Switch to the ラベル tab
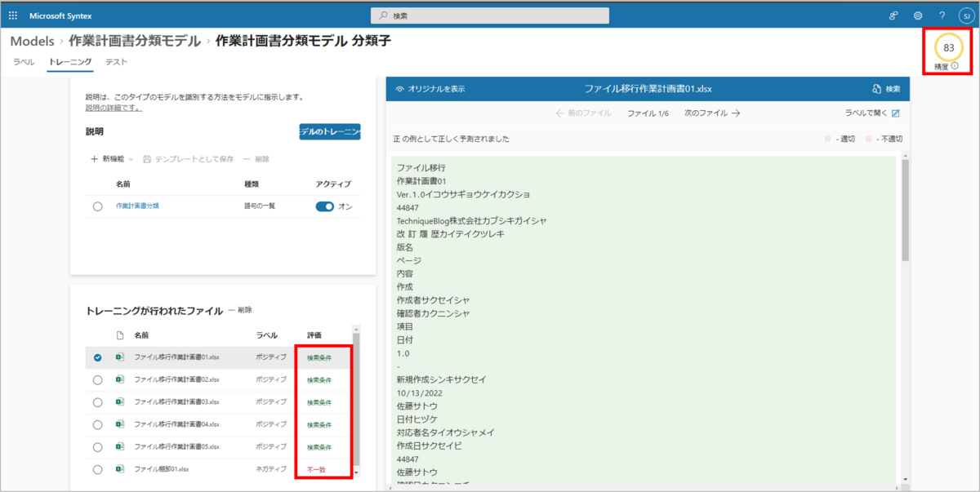Screen dimensions: 980x492 coord(24,62)
